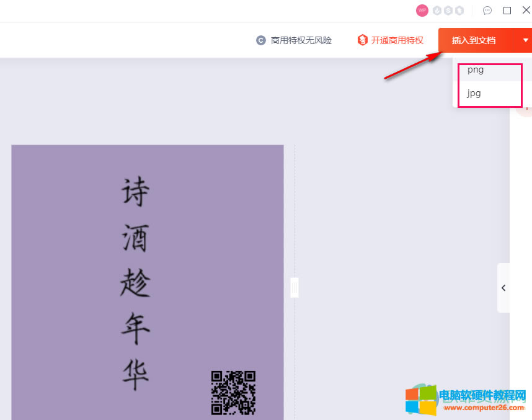The image size is (532, 420).
Task: Click the vertical canvas divider handle
Action: [295, 287]
